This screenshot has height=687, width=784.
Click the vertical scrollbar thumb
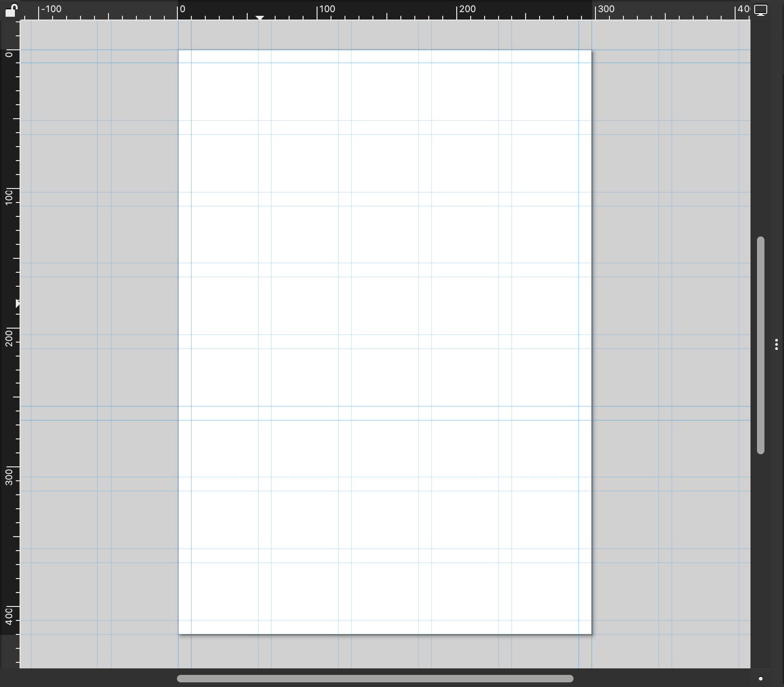761,344
